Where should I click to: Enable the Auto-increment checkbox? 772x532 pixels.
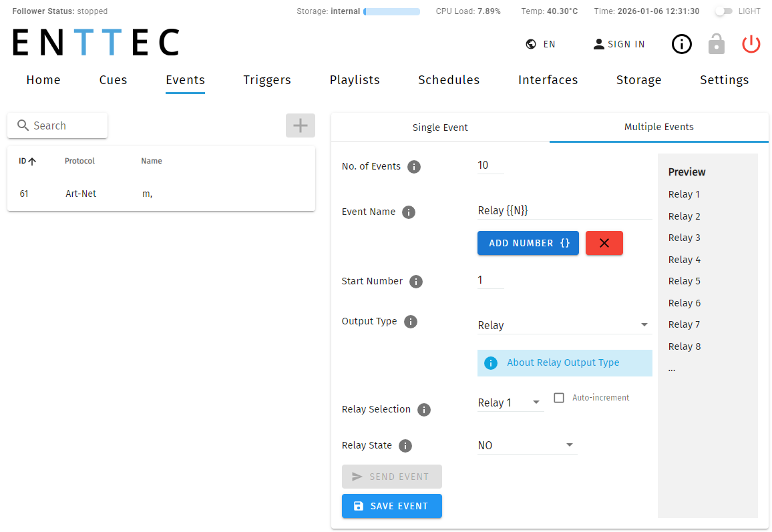tap(559, 398)
